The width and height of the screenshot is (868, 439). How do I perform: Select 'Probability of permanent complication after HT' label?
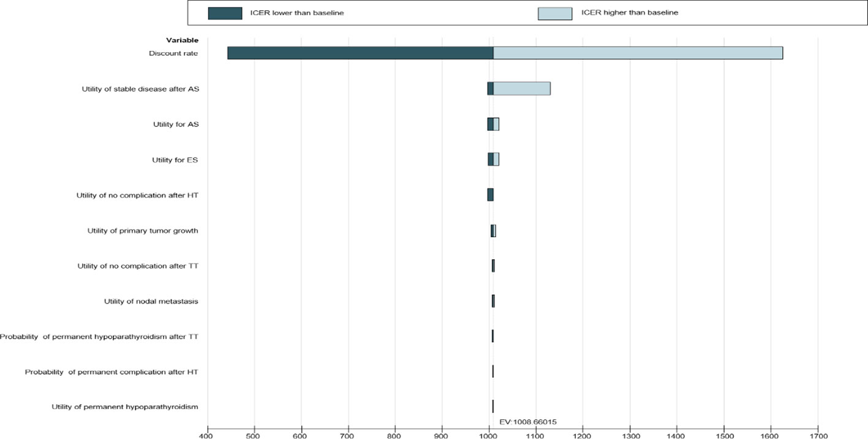click(111, 372)
